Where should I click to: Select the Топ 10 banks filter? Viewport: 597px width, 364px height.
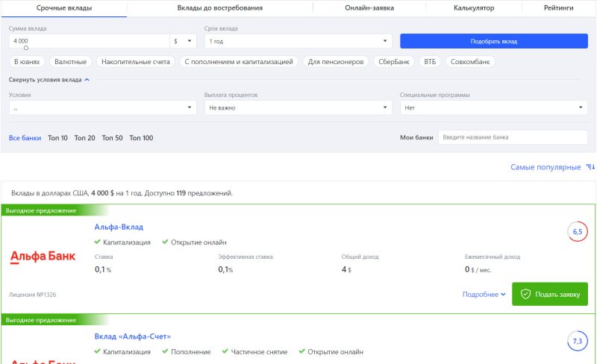57,138
